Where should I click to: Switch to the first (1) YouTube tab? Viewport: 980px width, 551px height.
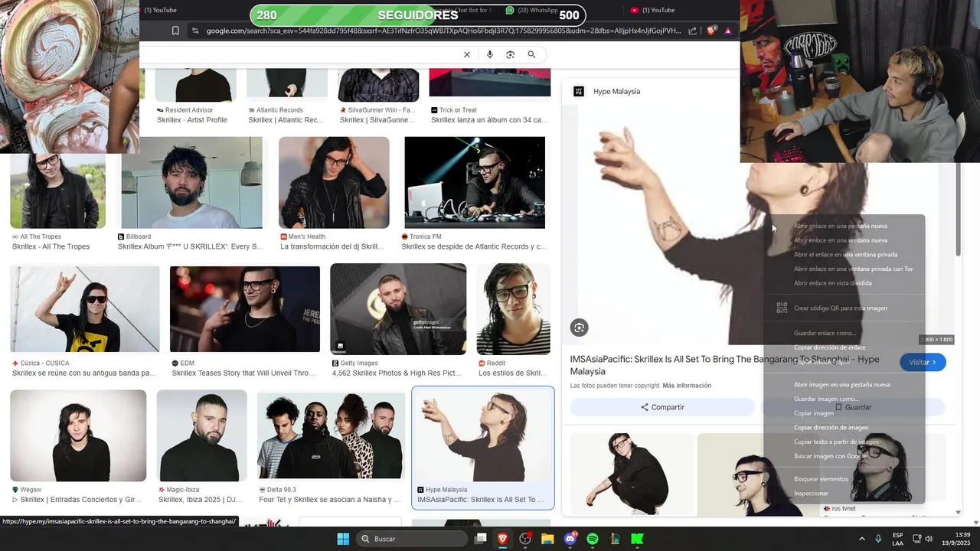point(160,10)
